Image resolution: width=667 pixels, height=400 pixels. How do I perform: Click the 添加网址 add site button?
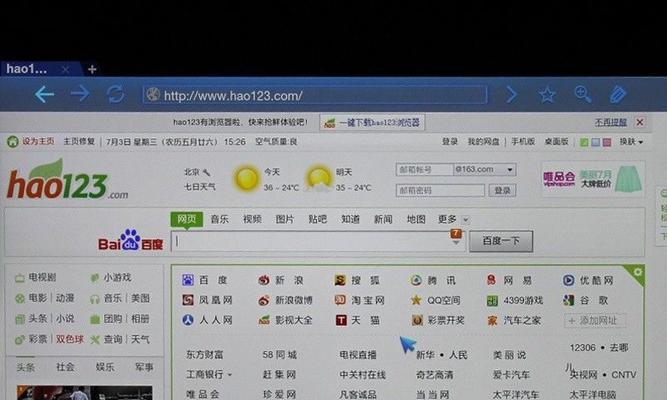pos(595,321)
